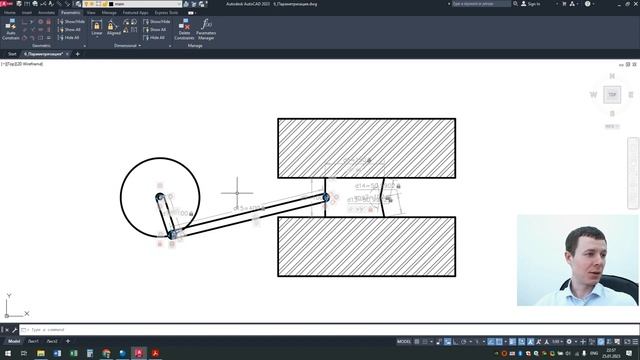This screenshot has width=640, height=360.
Task: Toggle ortho mode in status bar
Action: coord(456,342)
